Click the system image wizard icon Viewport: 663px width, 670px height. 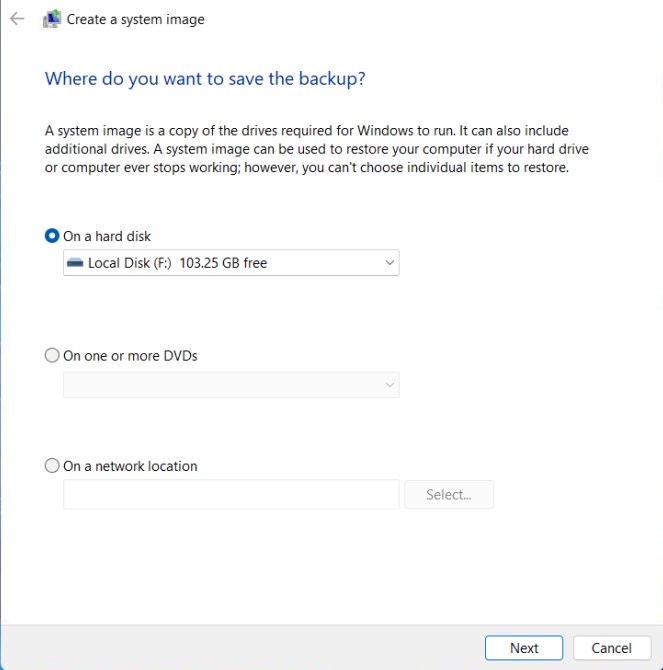click(52, 19)
